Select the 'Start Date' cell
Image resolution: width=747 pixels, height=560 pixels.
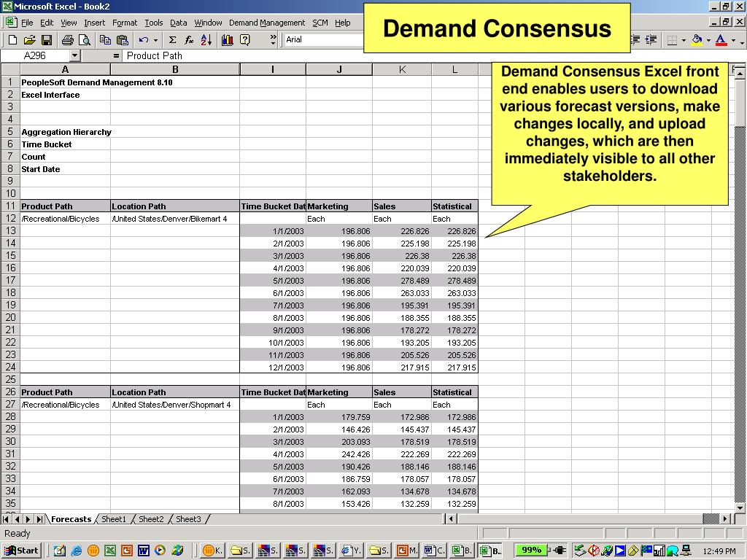point(65,169)
